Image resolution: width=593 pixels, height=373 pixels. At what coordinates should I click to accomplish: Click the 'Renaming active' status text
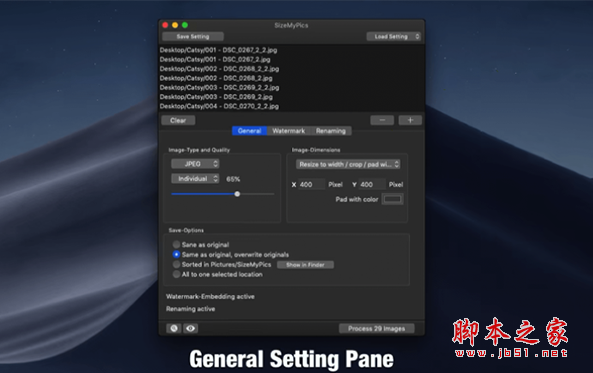click(x=191, y=309)
